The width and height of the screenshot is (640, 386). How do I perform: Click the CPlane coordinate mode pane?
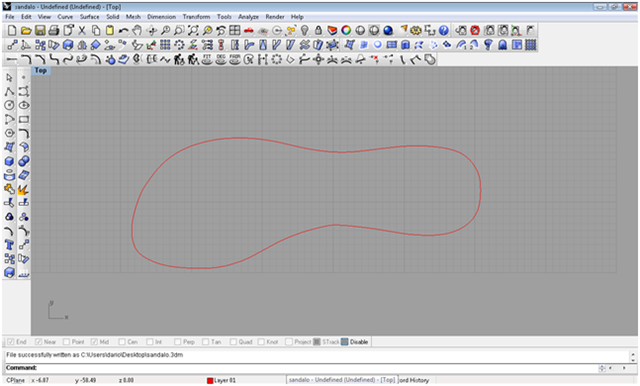[x=16, y=380]
